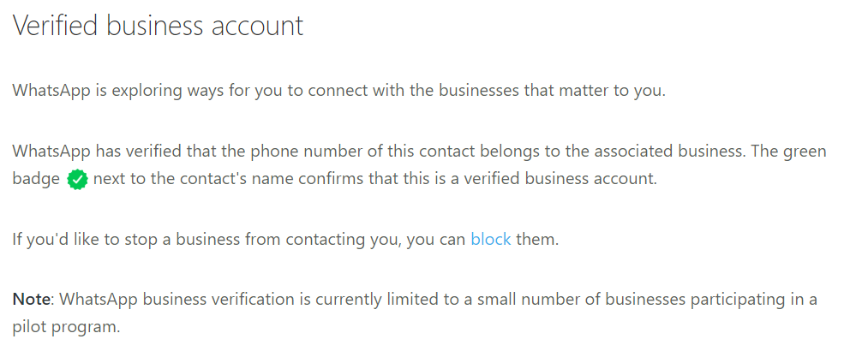This screenshot has height=357, width=868.
Task: Click the 'Verified business account' heading
Action: coord(158,26)
